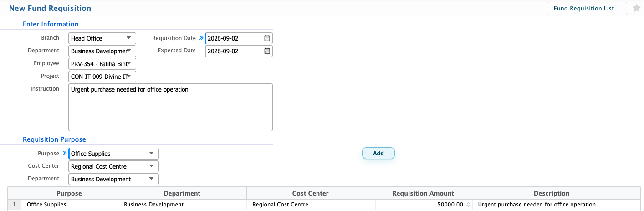
Task: Focus the Requisition Date field
Action: coord(235,38)
